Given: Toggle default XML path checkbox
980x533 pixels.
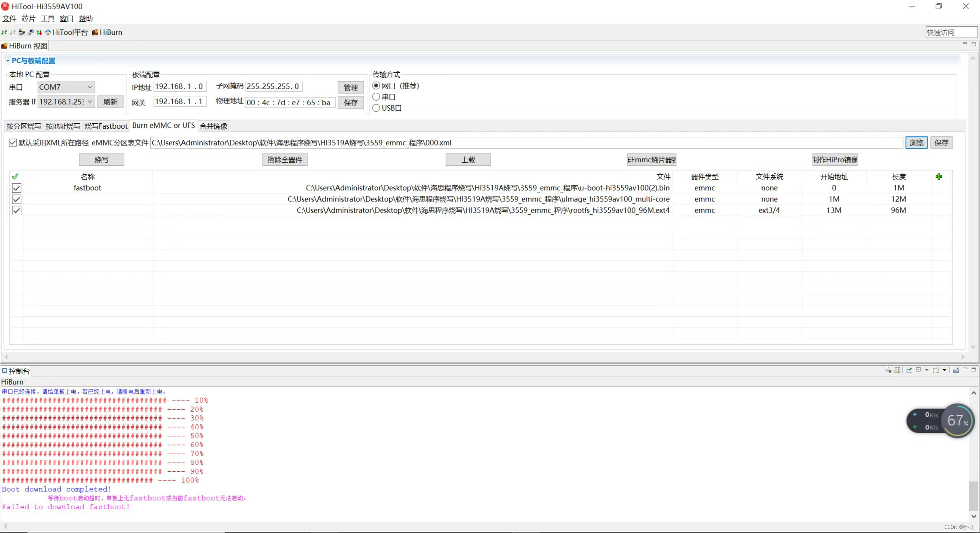Looking at the screenshot, I should click(13, 143).
